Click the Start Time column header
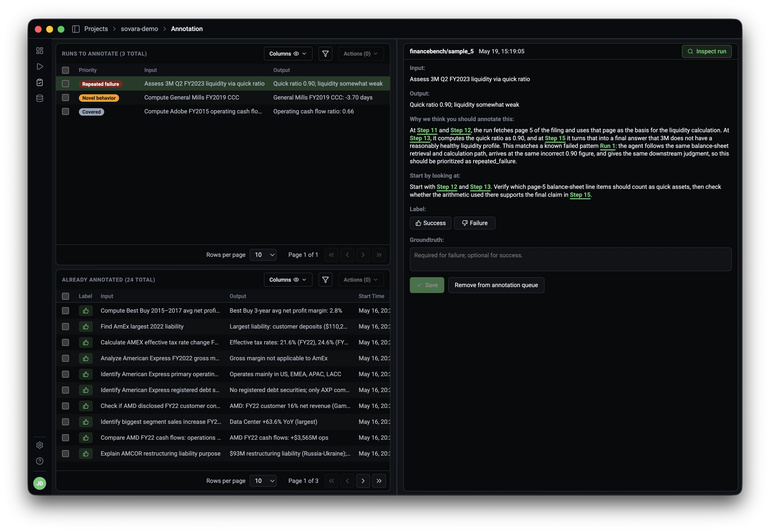The height and width of the screenshot is (532, 770). 371,296
